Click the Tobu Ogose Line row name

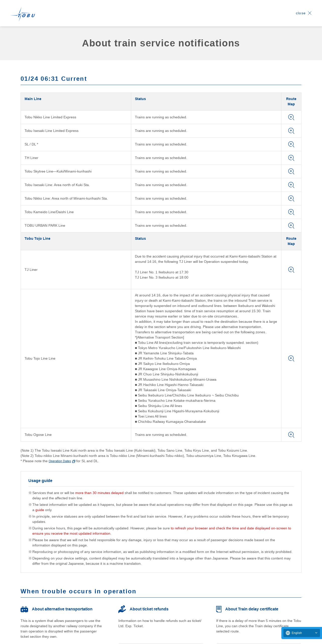click(x=38, y=435)
